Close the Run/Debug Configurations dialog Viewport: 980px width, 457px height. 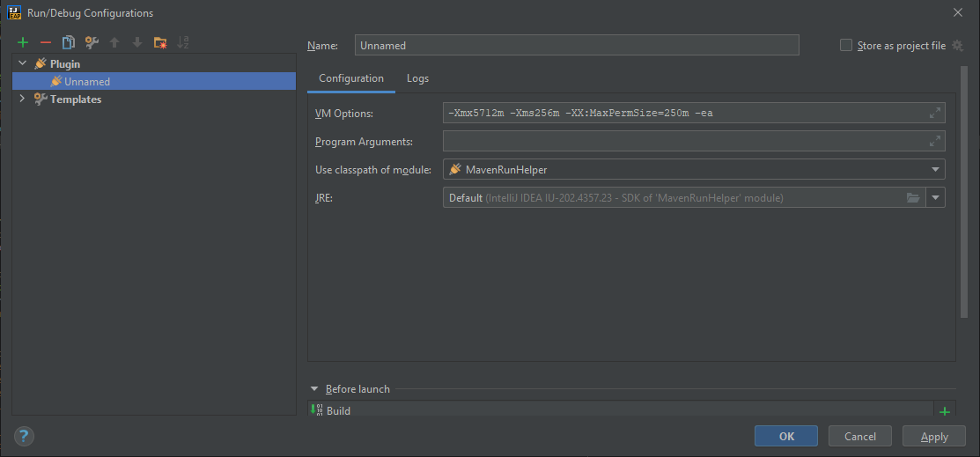(x=957, y=12)
